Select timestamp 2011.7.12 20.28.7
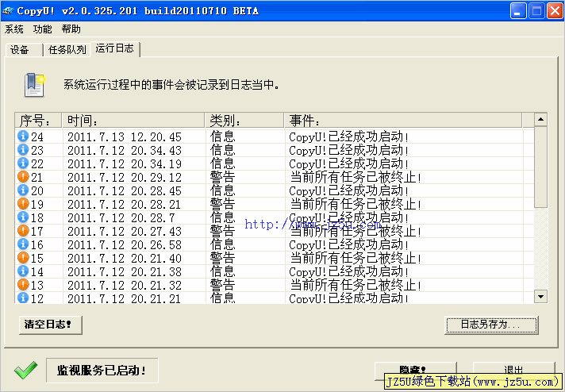This screenshot has height=392, width=565. pyautogui.click(x=121, y=217)
